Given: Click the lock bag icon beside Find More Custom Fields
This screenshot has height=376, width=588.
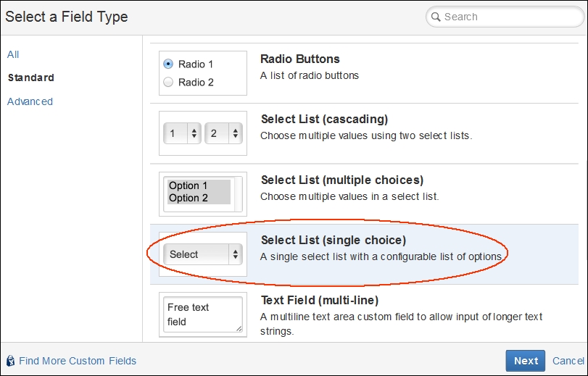Looking at the screenshot, I should (x=11, y=361).
